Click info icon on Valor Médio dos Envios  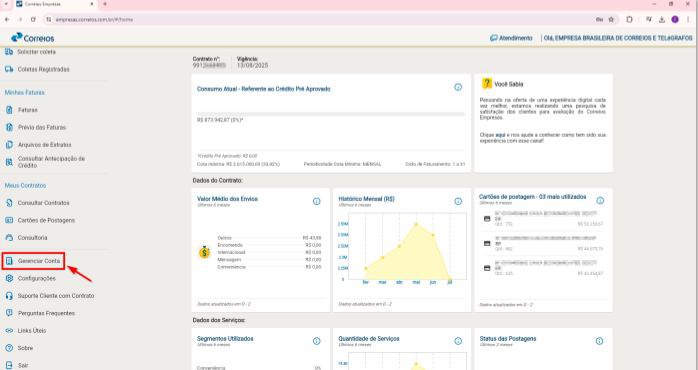pos(317,202)
